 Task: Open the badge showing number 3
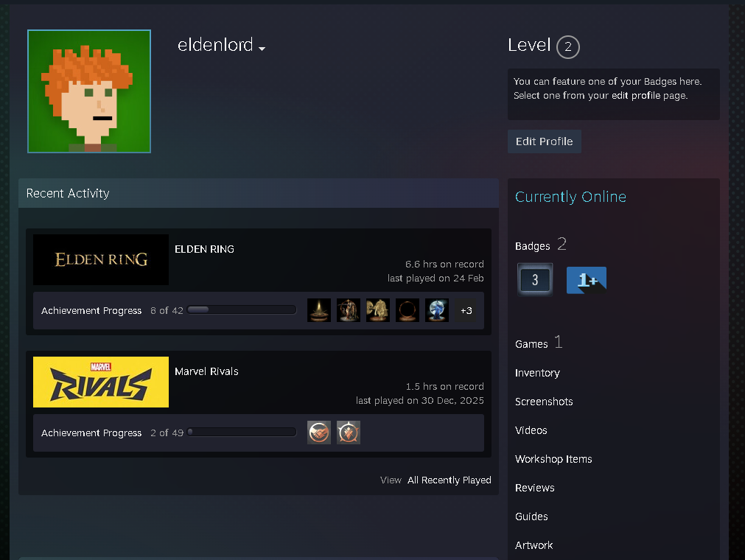(x=535, y=280)
